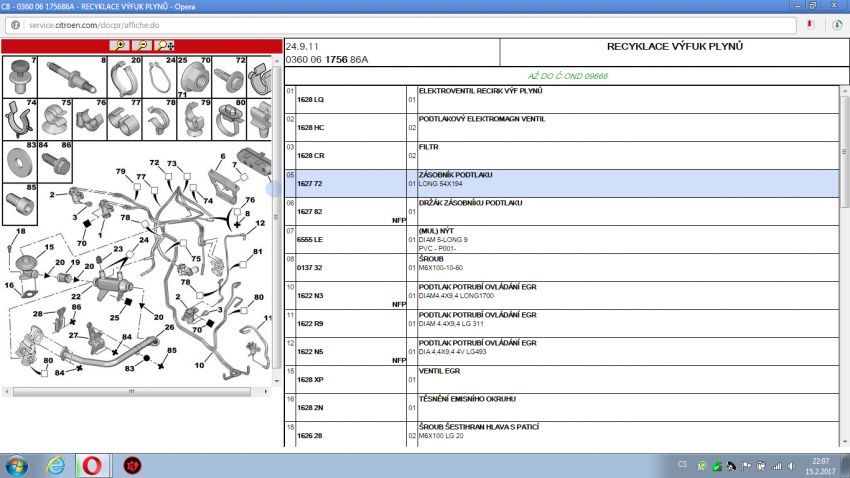The width and height of the screenshot is (850, 478).
Task: Select clip thumbnail number 74
Action: tap(20, 119)
